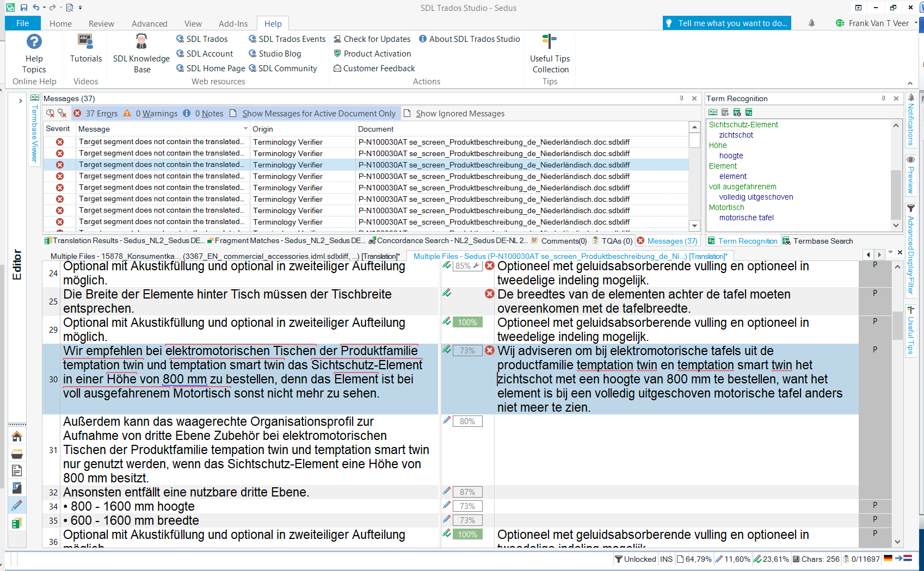Open the Translation Memories view icon
This screenshot has width=924, height=571.
tap(17, 523)
